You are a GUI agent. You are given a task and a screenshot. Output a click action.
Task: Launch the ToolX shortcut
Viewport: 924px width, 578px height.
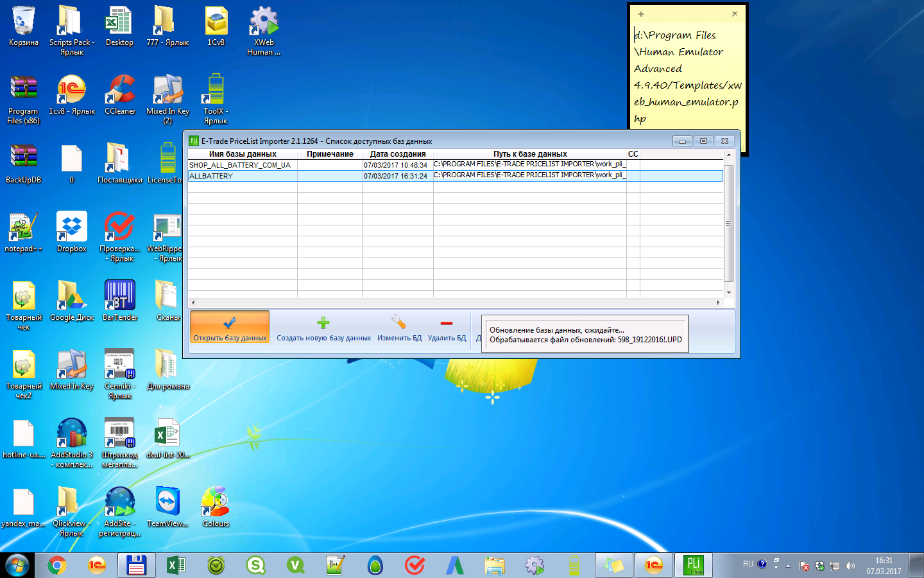216,99
